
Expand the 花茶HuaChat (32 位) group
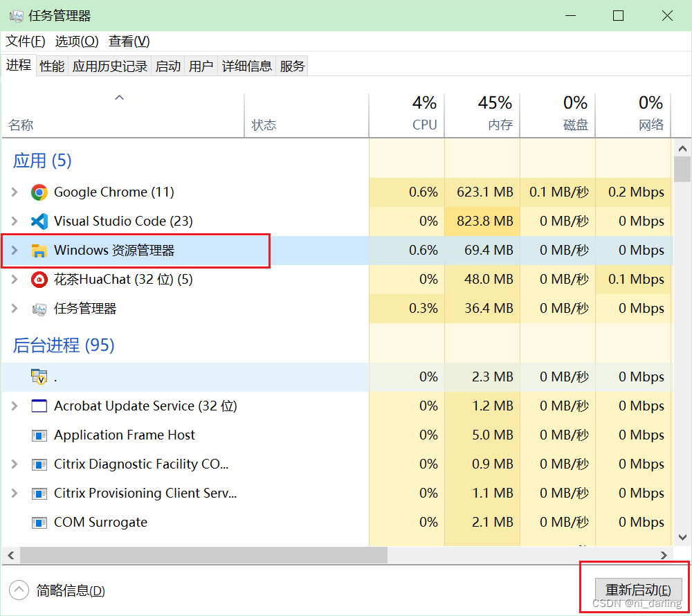[x=15, y=280]
